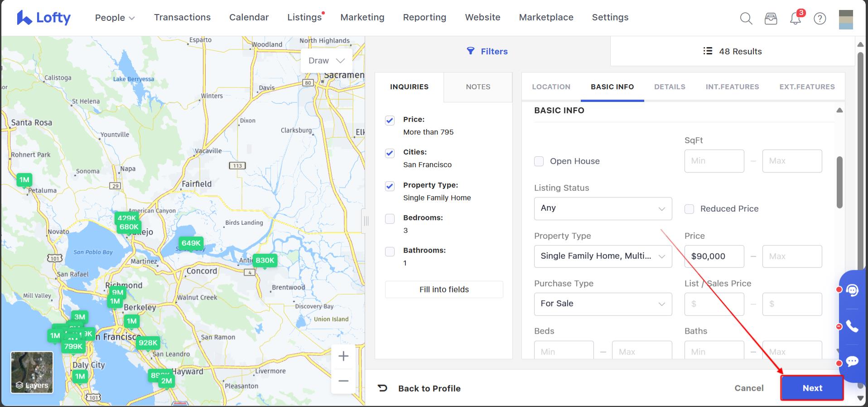Switch to the NOTES tab
This screenshot has width=868, height=407.
tap(478, 87)
